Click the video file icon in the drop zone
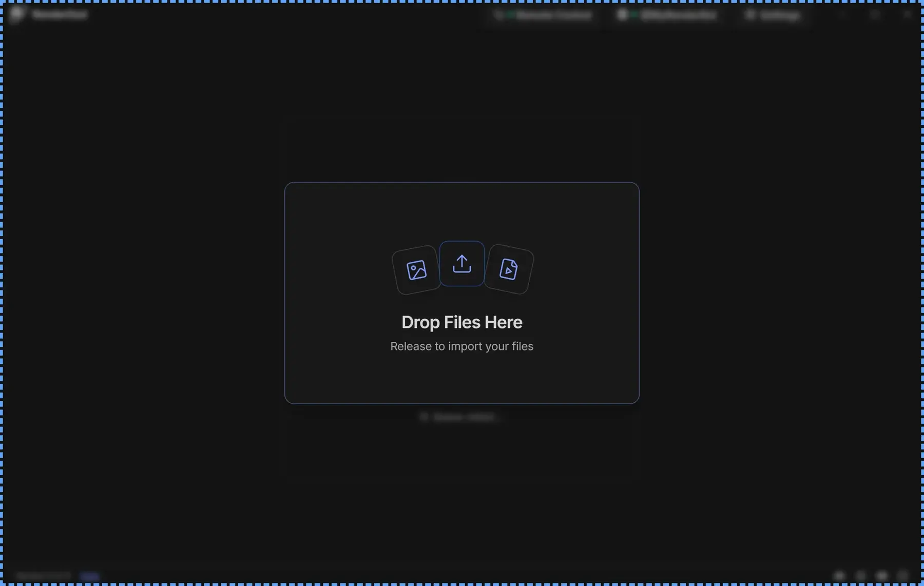Screen dimensions: 924x586 tap(508, 269)
